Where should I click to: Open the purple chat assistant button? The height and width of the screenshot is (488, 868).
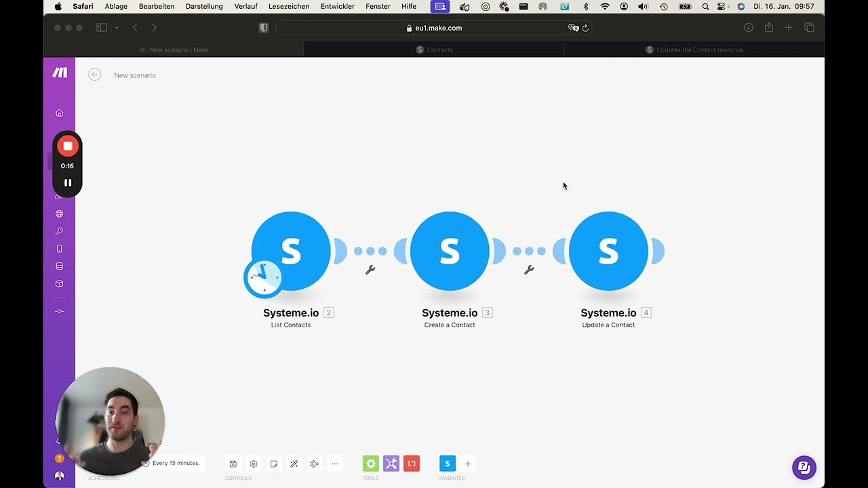click(x=804, y=467)
